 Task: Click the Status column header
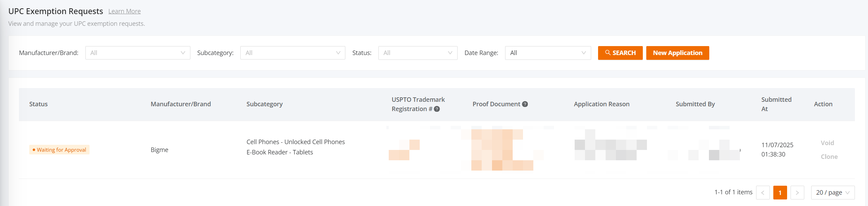click(38, 104)
